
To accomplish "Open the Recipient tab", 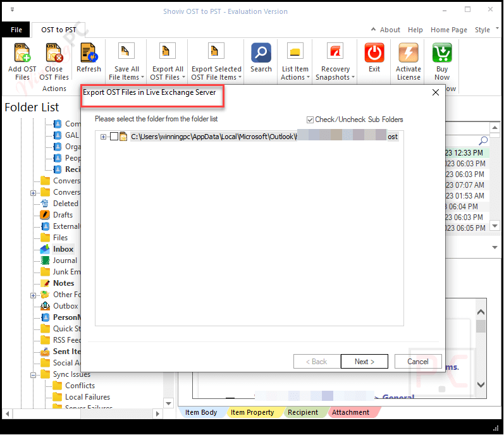I will point(303,412).
